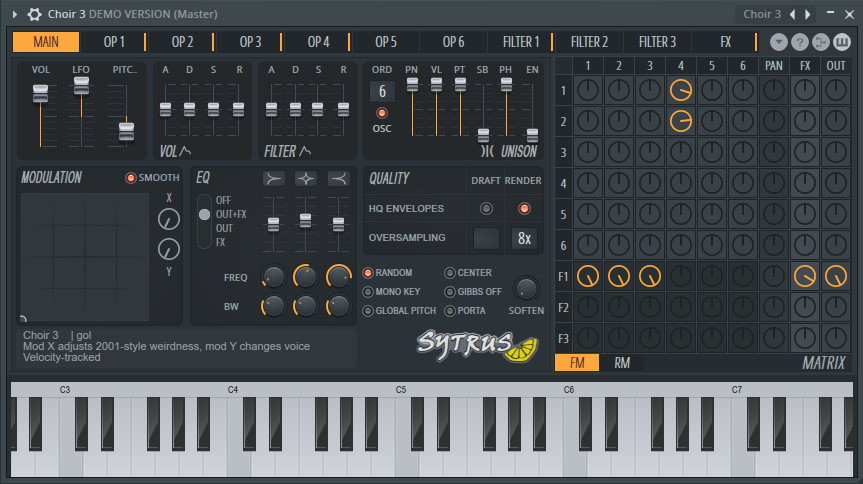Click the unison SB slider

[483, 110]
